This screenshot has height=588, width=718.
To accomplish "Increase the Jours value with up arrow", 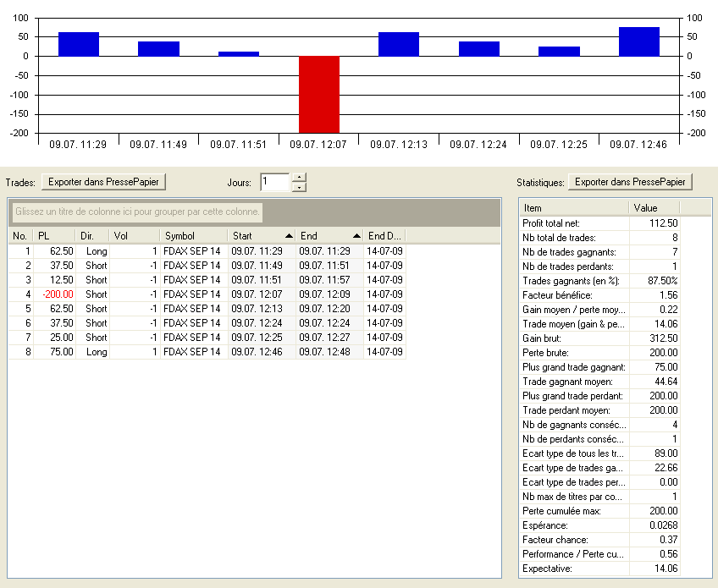I will point(298,178).
